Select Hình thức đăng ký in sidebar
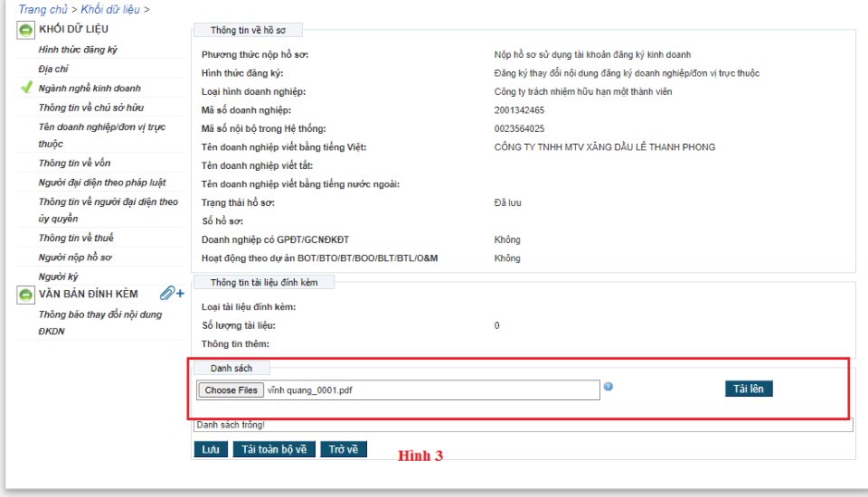 click(x=78, y=50)
